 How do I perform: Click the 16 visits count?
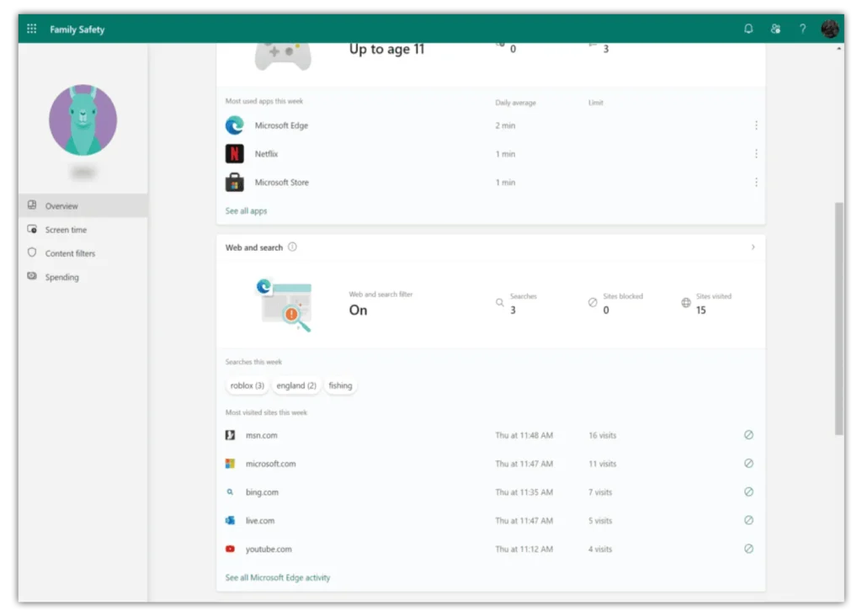click(x=603, y=435)
